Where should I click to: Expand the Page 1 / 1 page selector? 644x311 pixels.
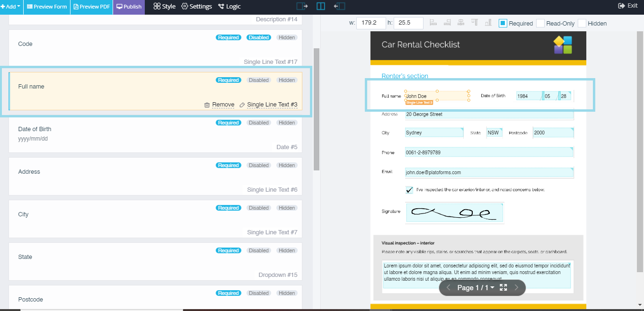pos(476,288)
